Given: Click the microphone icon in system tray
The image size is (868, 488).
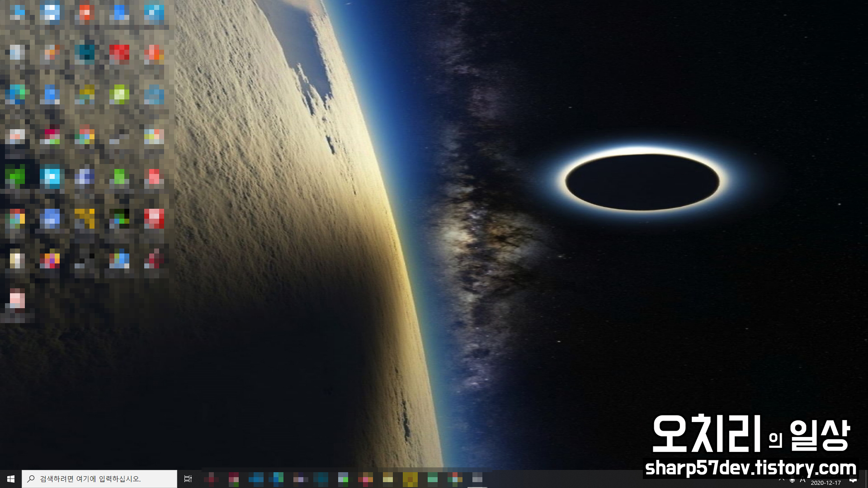Looking at the screenshot, I should (x=792, y=480).
